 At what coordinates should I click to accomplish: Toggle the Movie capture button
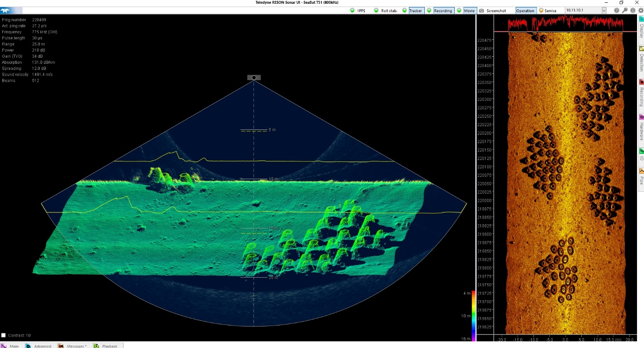pos(469,10)
